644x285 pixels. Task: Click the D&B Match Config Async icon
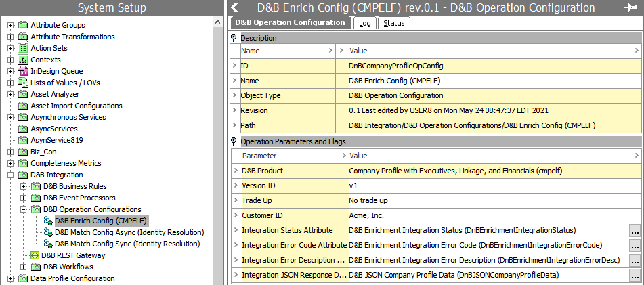[x=48, y=232]
